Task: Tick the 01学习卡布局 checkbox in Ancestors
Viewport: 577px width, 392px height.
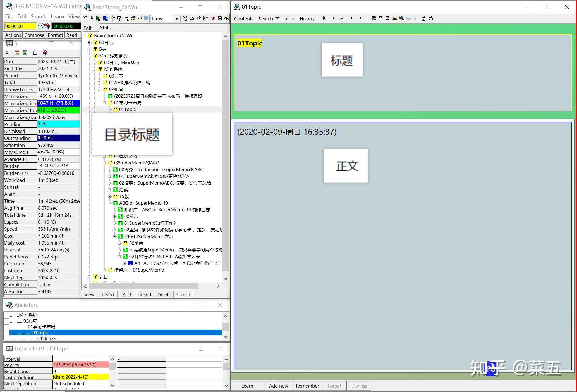Action: 7,327
